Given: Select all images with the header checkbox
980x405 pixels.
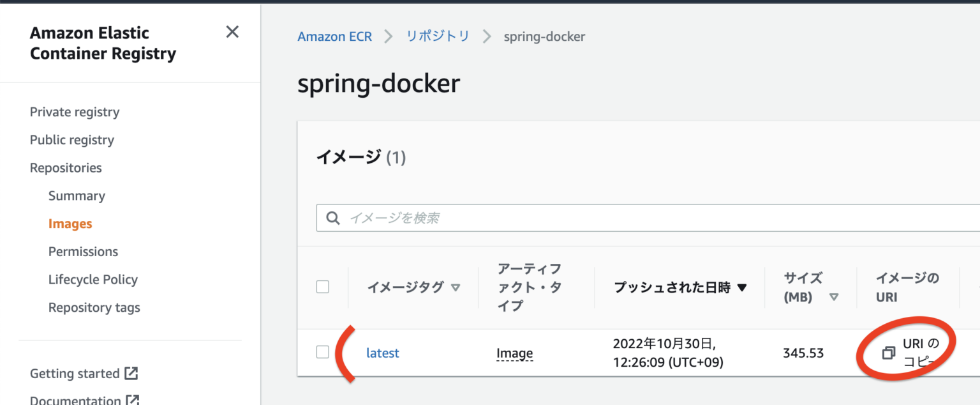Looking at the screenshot, I should [x=322, y=287].
